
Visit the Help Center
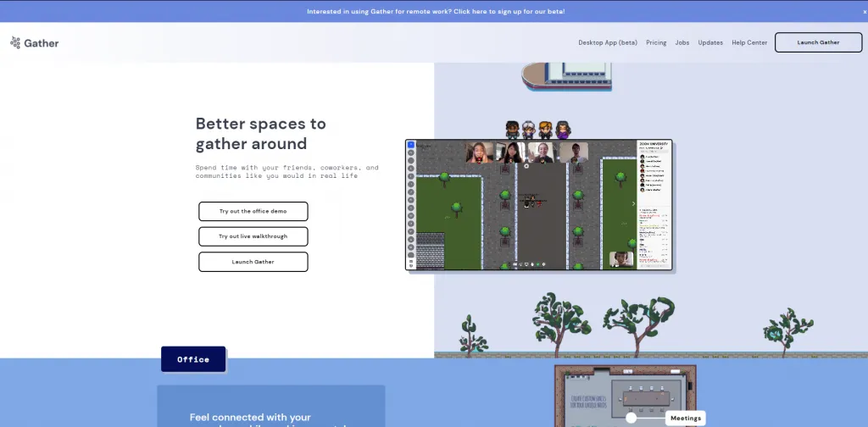click(749, 42)
